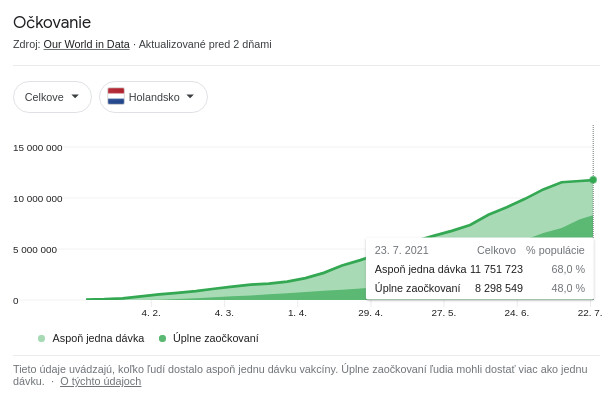The image size is (616, 405).
Task: Click the arrow icon next to Celkove
Action: (x=75, y=97)
